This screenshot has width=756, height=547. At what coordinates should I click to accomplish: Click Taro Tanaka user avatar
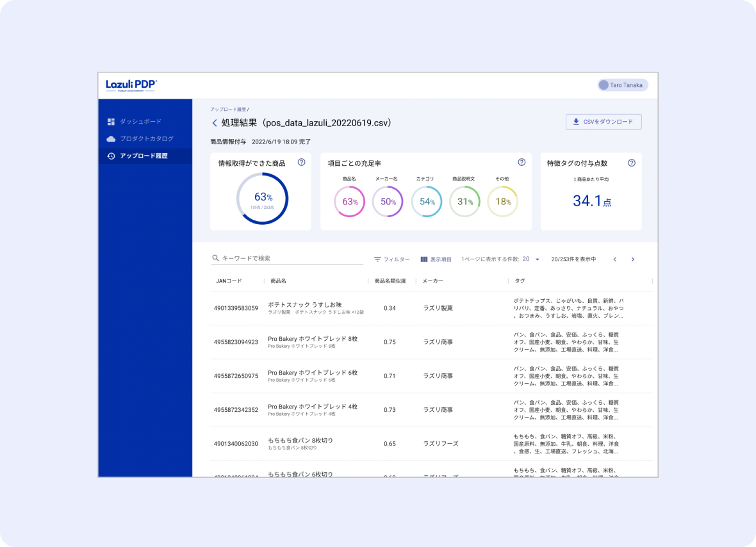tap(604, 85)
